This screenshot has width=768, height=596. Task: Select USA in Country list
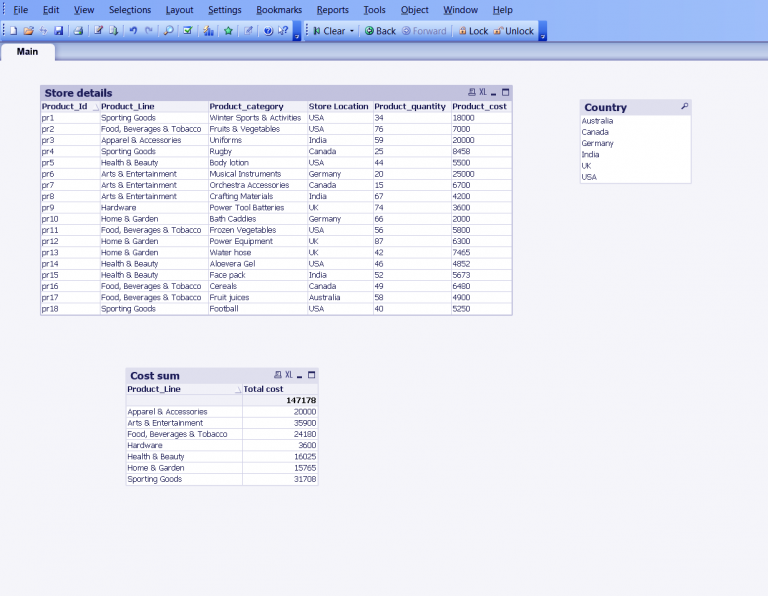click(x=635, y=177)
